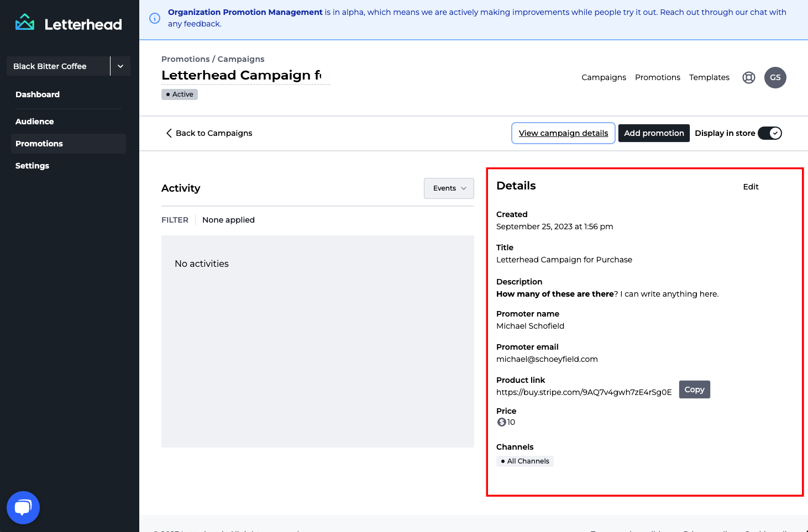Switch to the Promotions top nav

tap(658, 77)
